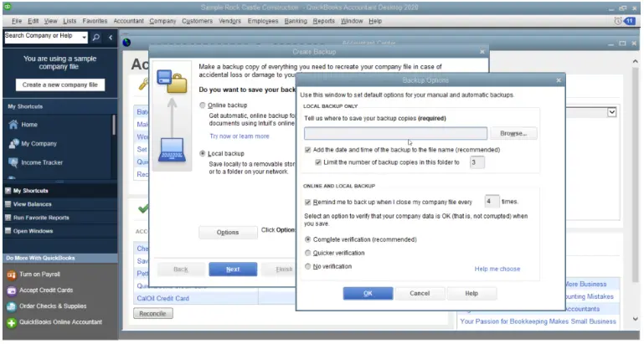Open the Reports menu
644x344 pixels.
click(323, 21)
